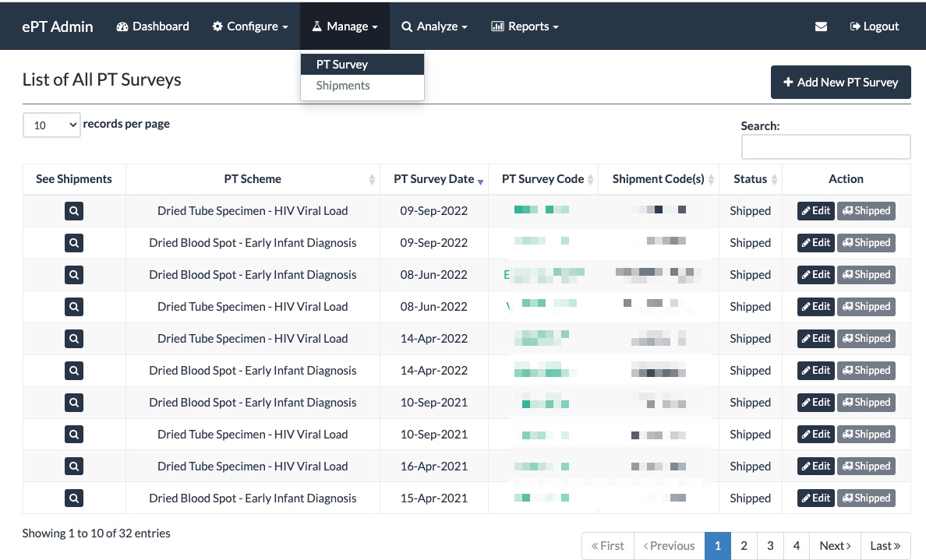926x560 pixels.
Task: Focus the Search input field
Action: (825, 146)
